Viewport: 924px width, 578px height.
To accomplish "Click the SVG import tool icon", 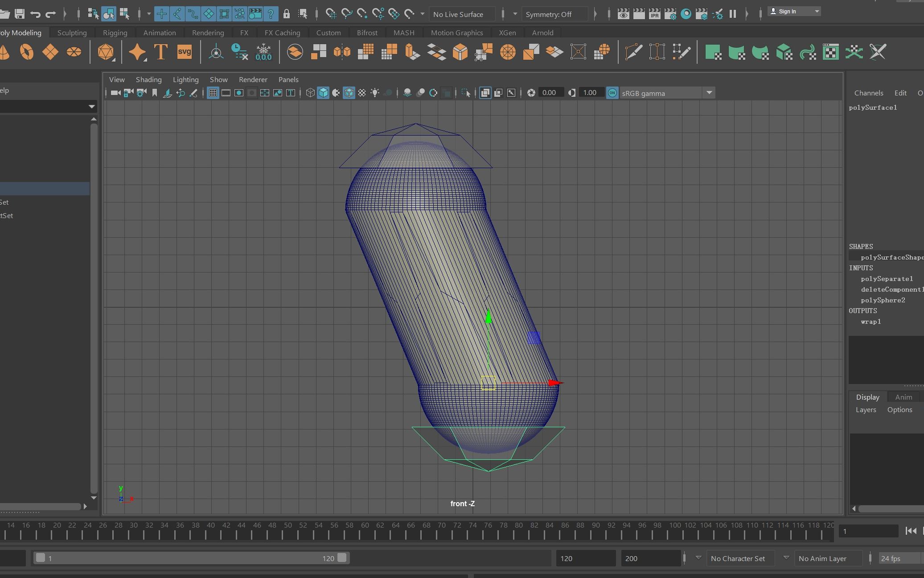I will point(184,52).
